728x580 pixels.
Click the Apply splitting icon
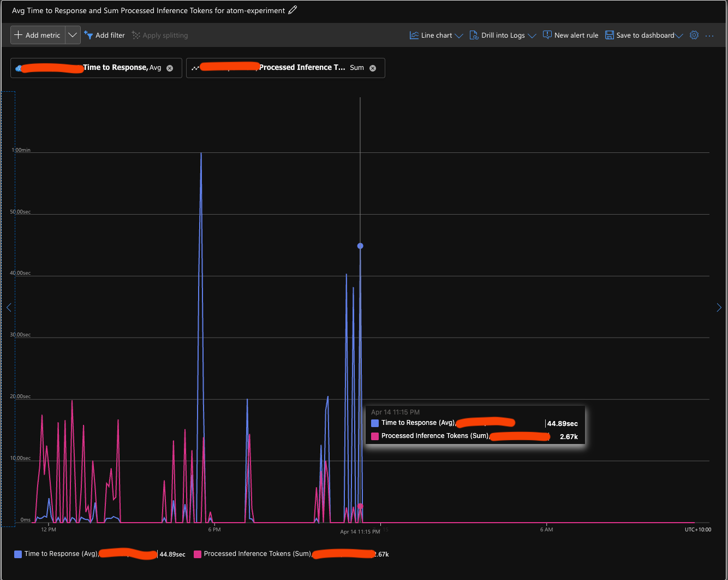pos(135,34)
